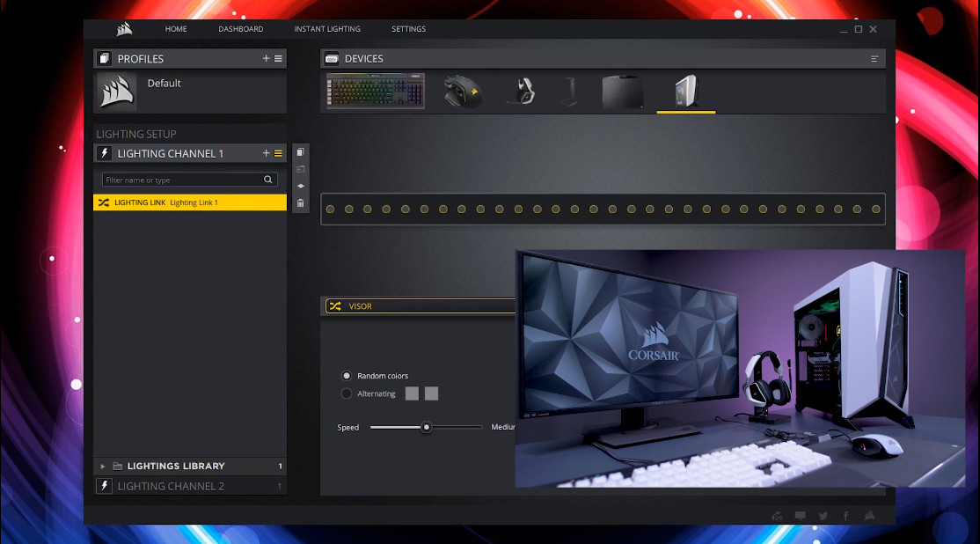Select the headset stand device
The image size is (980, 544).
point(569,92)
